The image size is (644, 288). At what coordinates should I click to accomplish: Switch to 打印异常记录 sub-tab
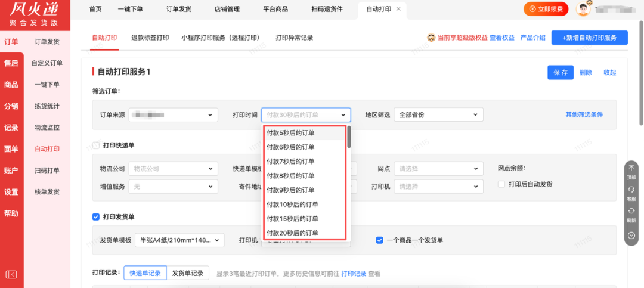click(x=295, y=38)
